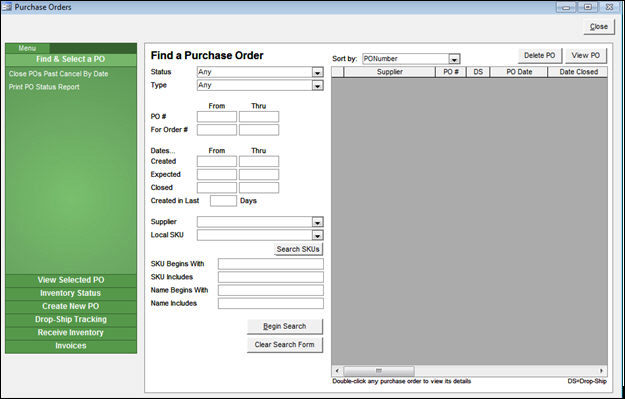Click the results grid scroll-right arrow

pos(602,371)
